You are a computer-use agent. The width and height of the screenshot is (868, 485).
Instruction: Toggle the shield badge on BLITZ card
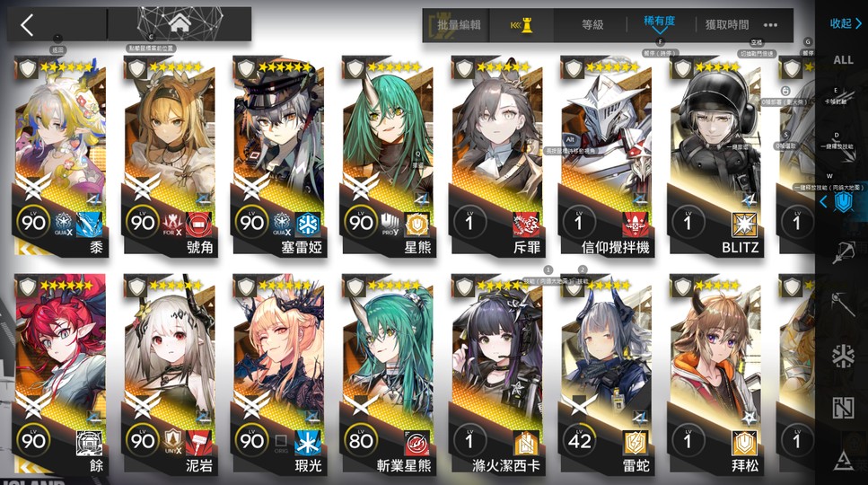[x=682, y=68]
